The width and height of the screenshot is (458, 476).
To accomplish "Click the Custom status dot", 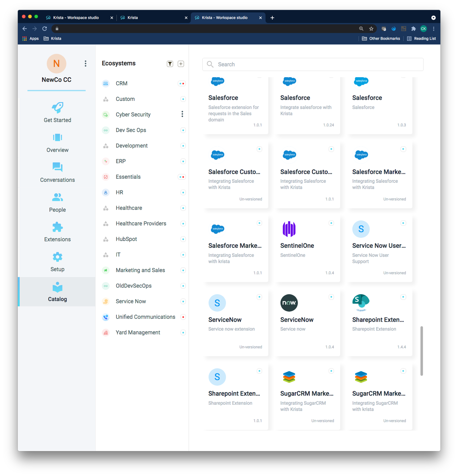I will pyautogui.click(x=183, y=99).
